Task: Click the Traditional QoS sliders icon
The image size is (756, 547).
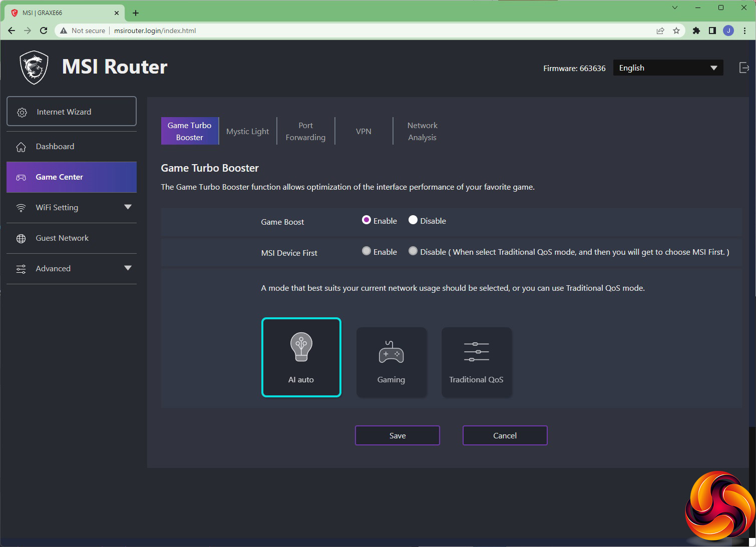Action: click(x=476, y=352)
